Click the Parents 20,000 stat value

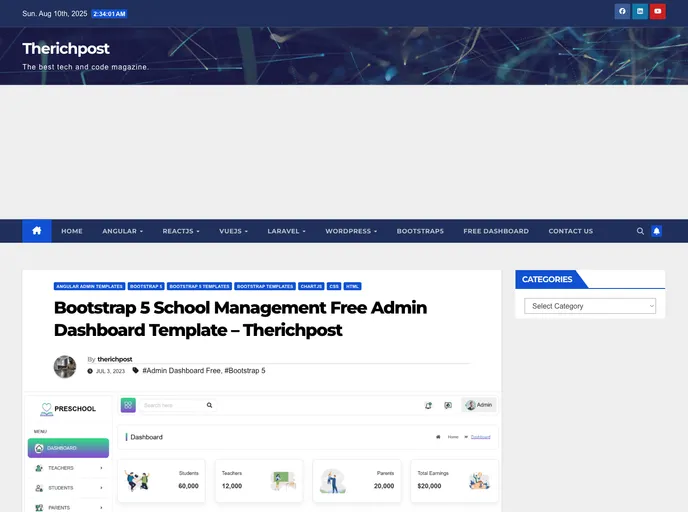coord(384,486)
